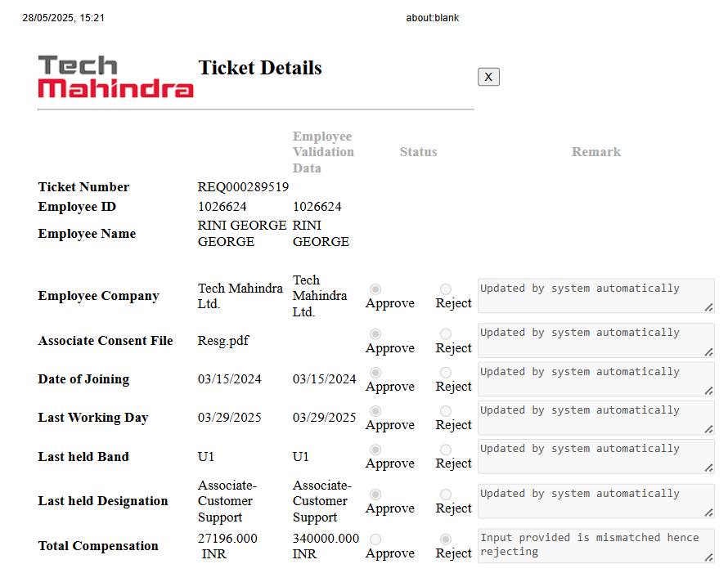The image size is (728, 582).
Task: Grab resize handle of Last held Band remark
Action: (x=708, y=468)
